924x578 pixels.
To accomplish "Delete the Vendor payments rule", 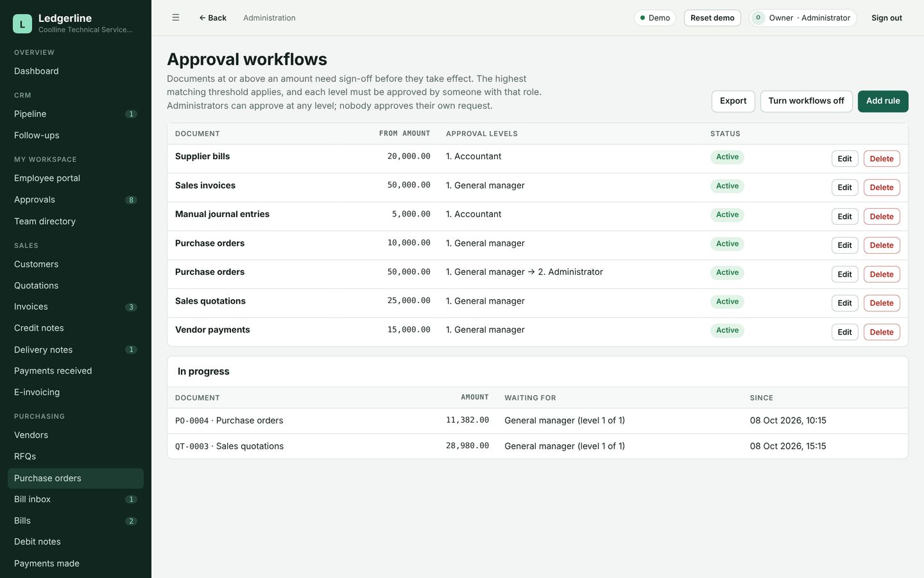I will [x=882, y=332].
